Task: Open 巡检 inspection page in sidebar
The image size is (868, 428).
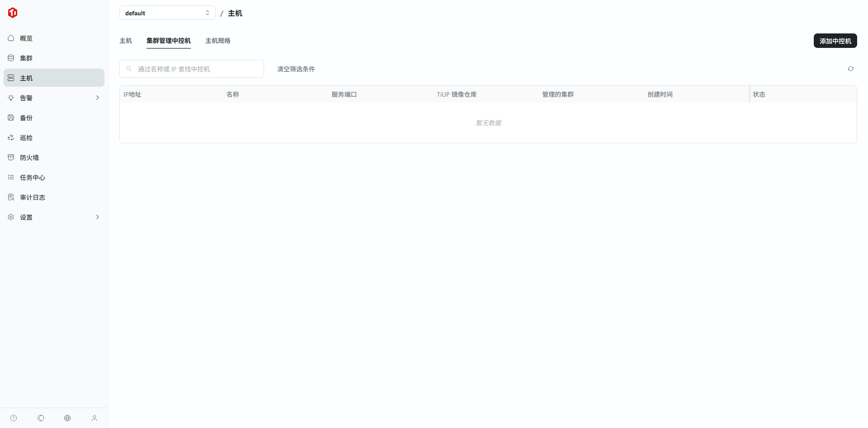Action: 26,138
